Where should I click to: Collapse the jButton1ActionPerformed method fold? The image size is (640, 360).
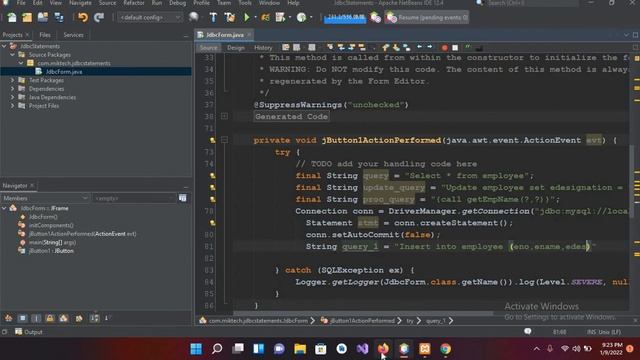[224, 140]
